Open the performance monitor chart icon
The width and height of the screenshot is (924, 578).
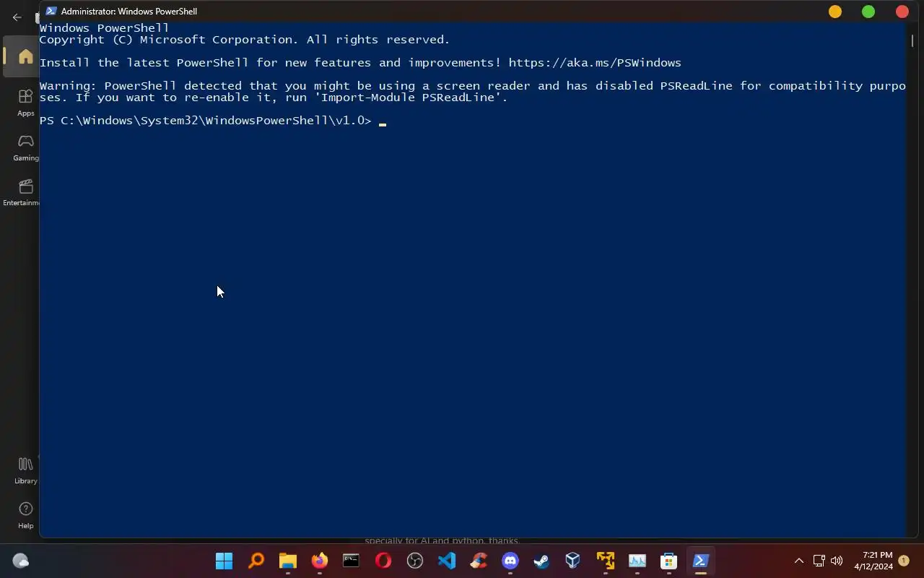point(637,561)
